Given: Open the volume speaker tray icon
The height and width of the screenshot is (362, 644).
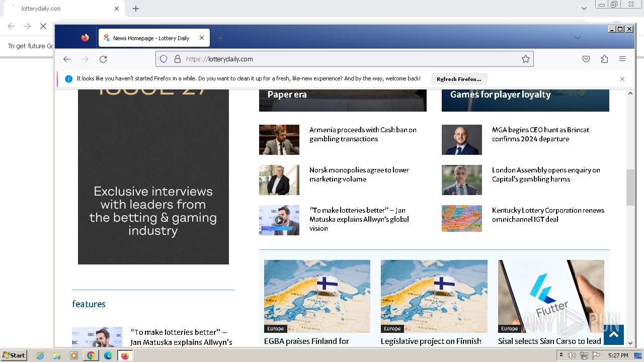Looking at the screenshot, I should (572, 355).
